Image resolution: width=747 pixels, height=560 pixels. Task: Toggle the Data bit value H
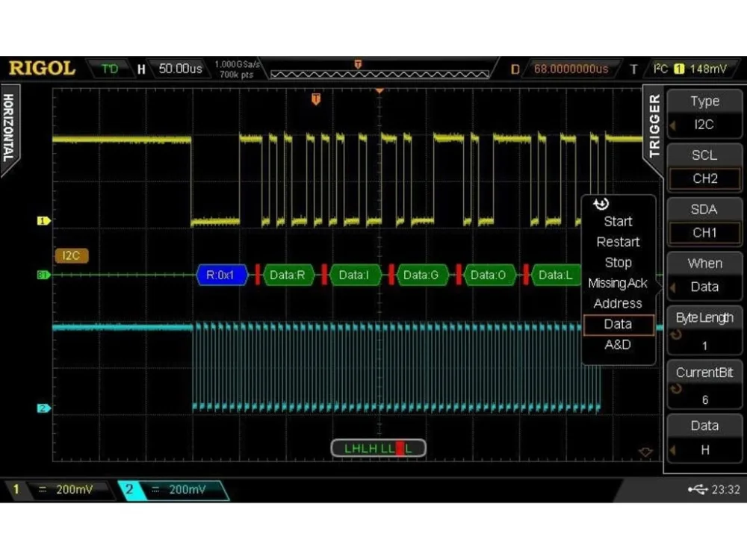(704, 438)
